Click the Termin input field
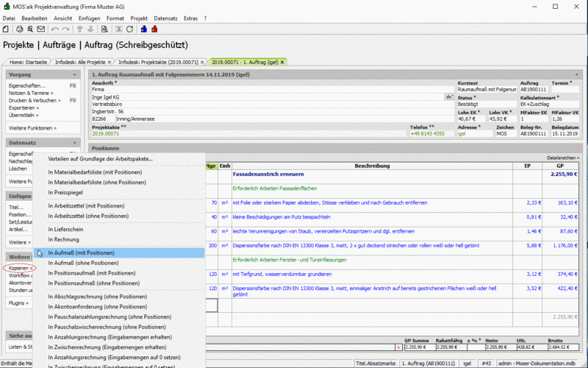Viewport: 588px width, 368px height. tap(565, 90)
